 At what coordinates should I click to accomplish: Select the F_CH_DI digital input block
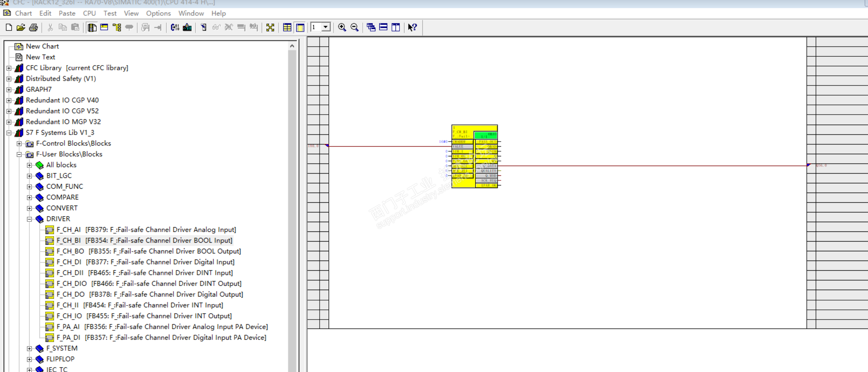click(x=145, y=262)
